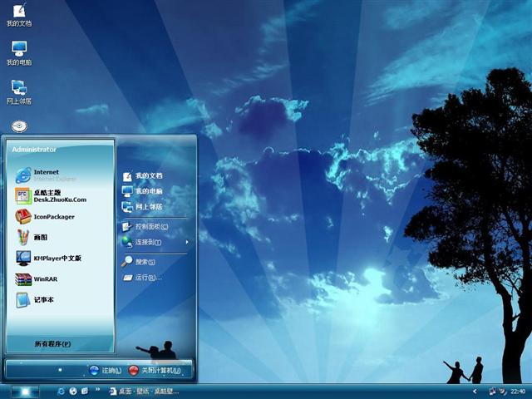Open 控制面板 in Start menu
532x399 pixels.
[x=150, y=226]
